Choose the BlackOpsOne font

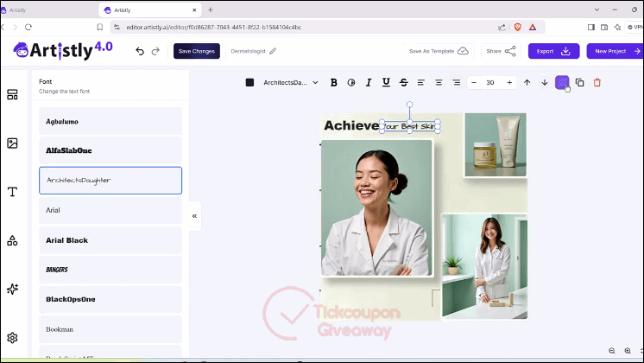[x=110, y=299]
